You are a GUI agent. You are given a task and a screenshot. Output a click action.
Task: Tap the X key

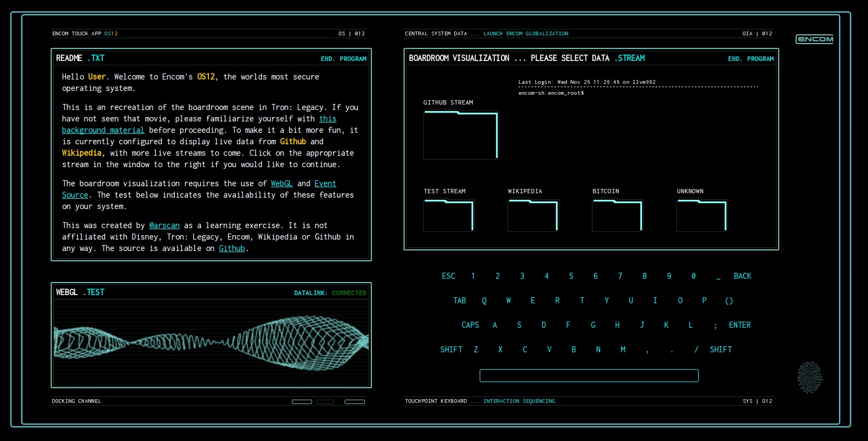coord(500,350)
